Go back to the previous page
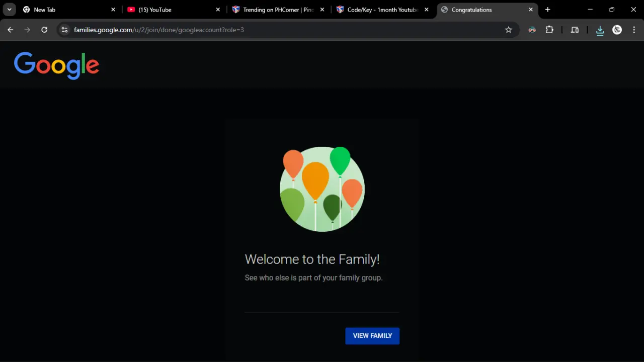 [x=11, y=30]
